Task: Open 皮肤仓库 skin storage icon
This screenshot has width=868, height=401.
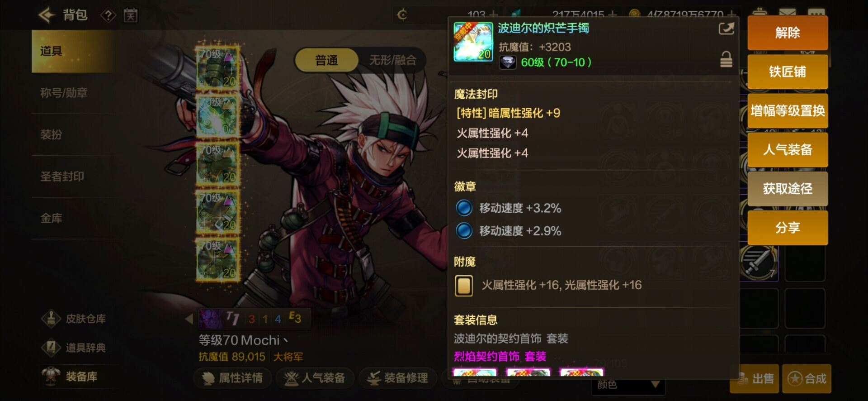Action: (51, 319)
